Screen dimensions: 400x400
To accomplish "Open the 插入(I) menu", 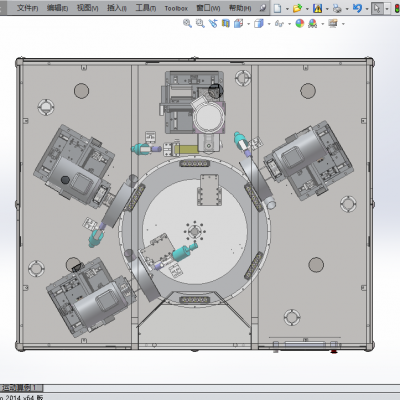I will (x=117, y=8).
